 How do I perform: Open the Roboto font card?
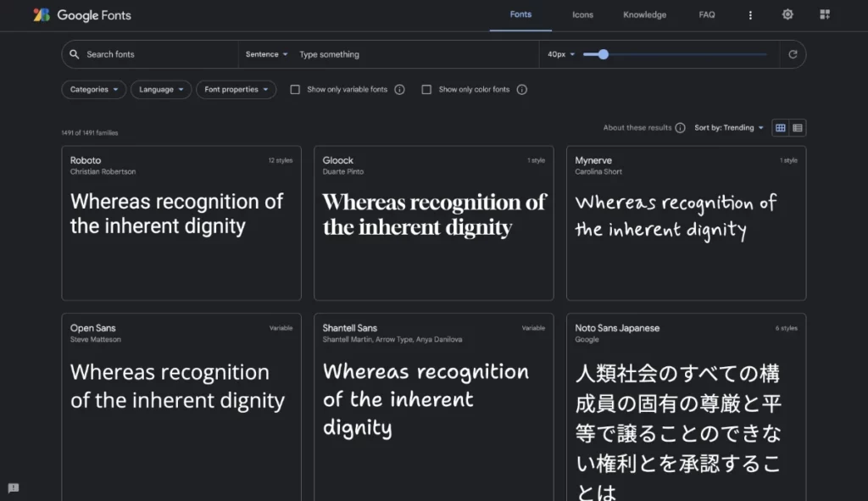pyautogui.click(x=181, y=223)
